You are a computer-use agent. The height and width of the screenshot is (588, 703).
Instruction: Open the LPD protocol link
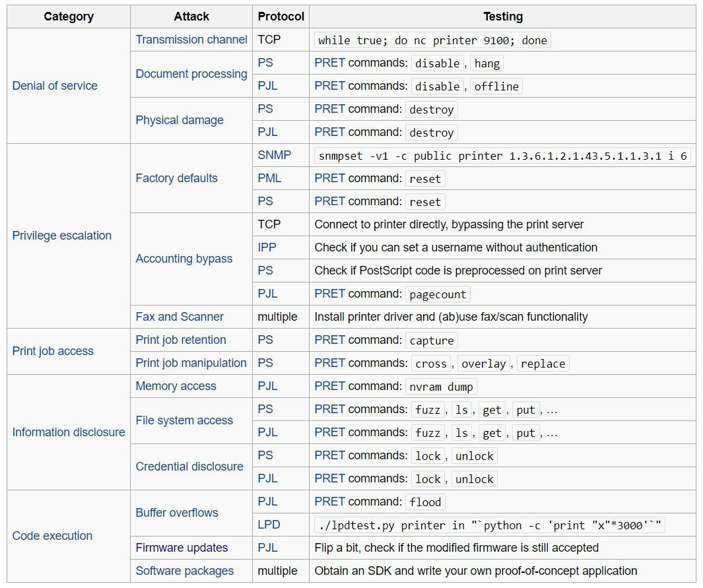click(269, 525)
